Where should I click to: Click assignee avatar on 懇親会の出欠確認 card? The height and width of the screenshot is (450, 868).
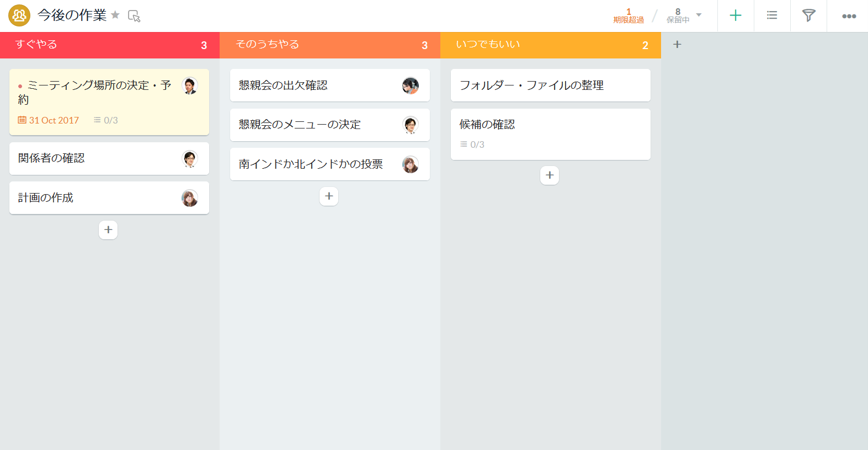tap(411, 85)
